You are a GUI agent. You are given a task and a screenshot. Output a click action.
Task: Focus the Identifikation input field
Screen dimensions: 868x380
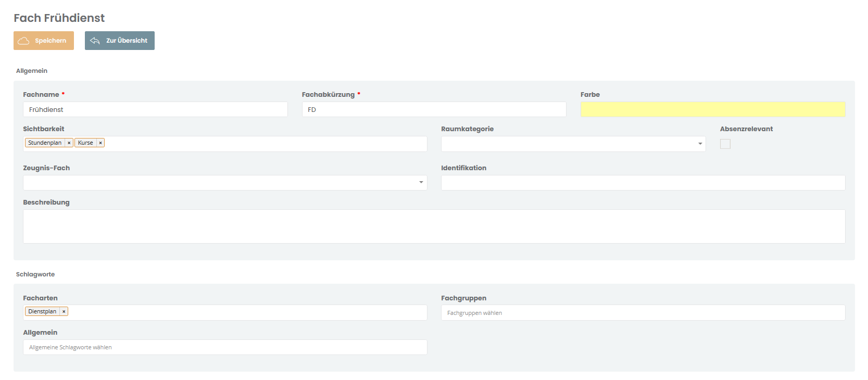click(643, 183)
